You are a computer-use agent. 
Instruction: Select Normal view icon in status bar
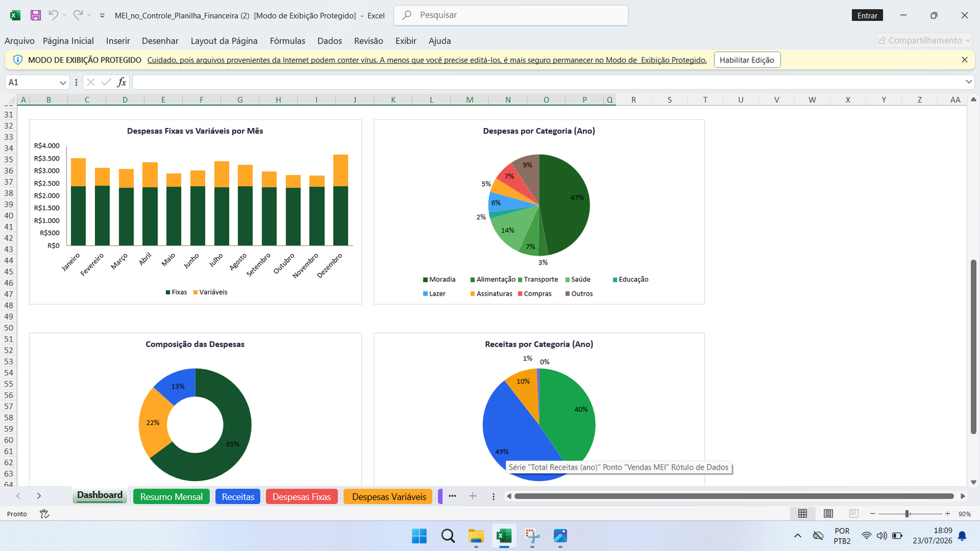802,514
